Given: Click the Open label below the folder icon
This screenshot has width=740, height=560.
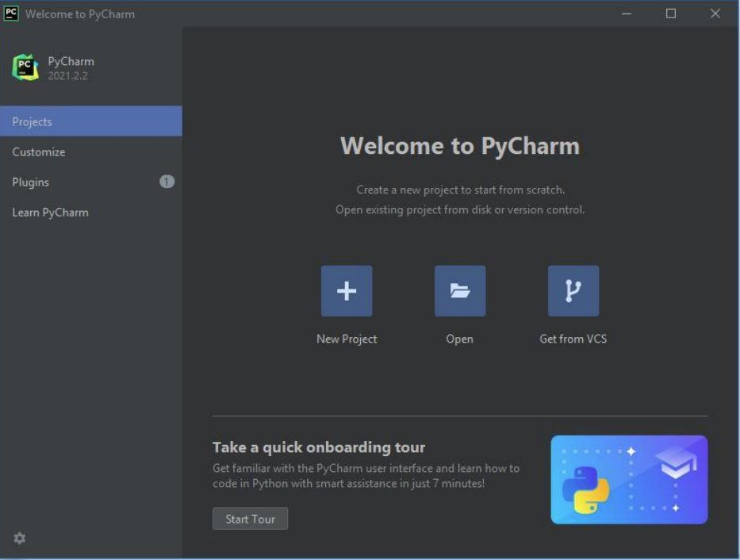Looking at the screenshot, I should click(459, 339).
